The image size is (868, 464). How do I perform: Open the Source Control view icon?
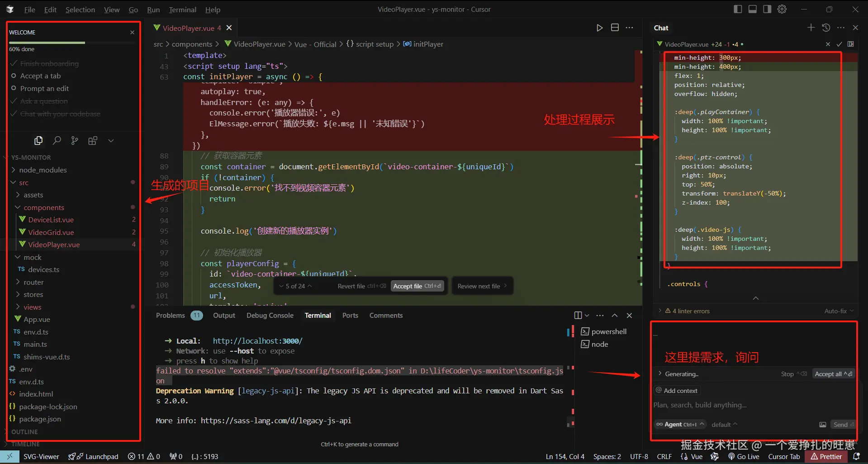click(75, 141)
